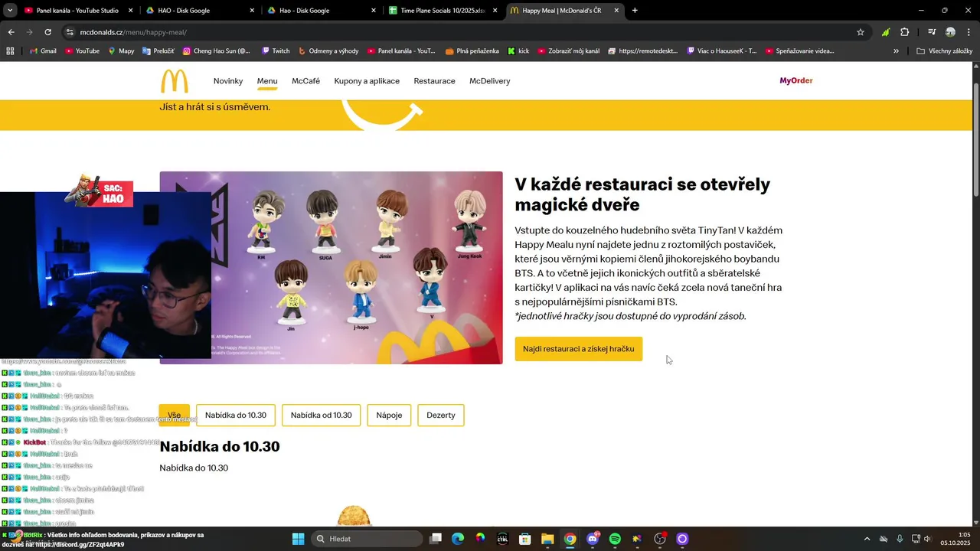
Task: Open the Odmeny a výhody bookmark
Action: (x=328, y=51)
